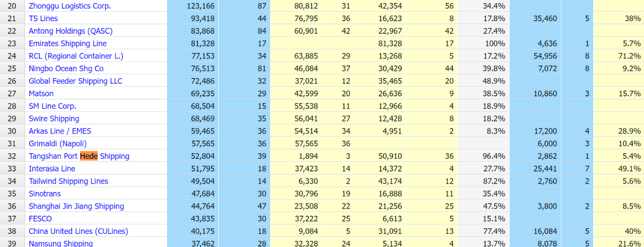This screenshot has height=247, width=644.
Task: Open Tailwind Shipping Lines link
Action: 68,181
